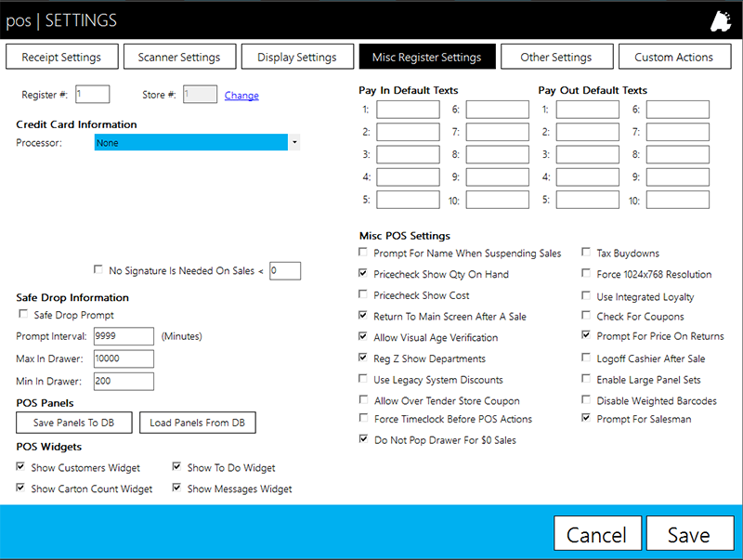Toggle the Safe Drop Prompt checkbox
Image resolution: width=743 pixels, height=560 pixels.
coord(23,314)
